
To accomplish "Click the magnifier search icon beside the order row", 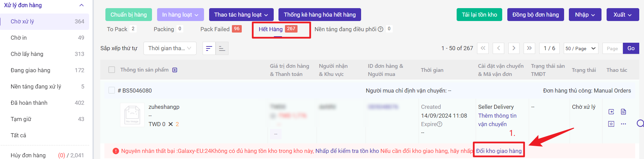I will tap(640, 123).
